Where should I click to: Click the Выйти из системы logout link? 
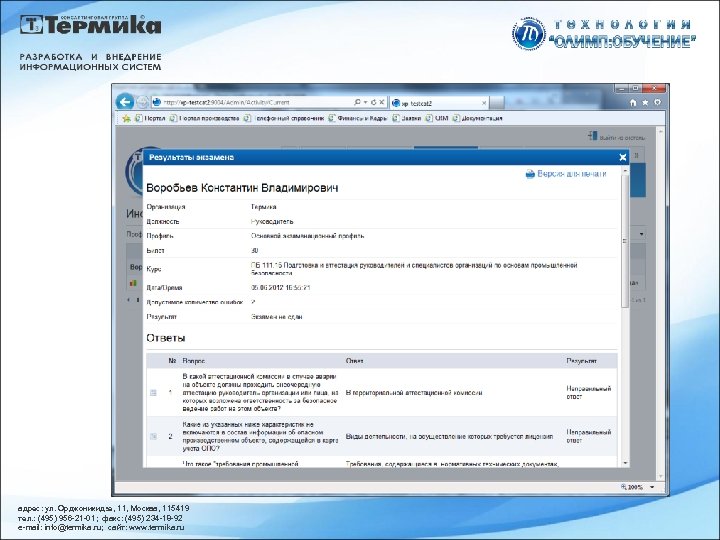coord(622,137)
